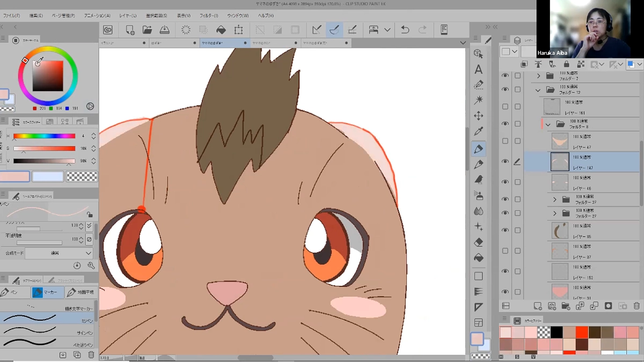Click the Undo arrow in command bar
Screen dimensions: 644x362
405,30
